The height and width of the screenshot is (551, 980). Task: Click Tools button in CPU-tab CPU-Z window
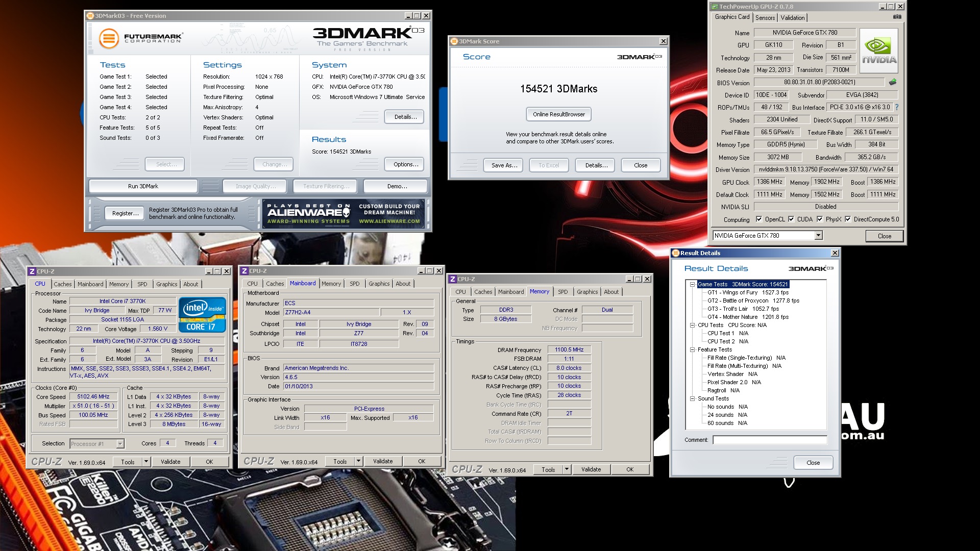128,462
